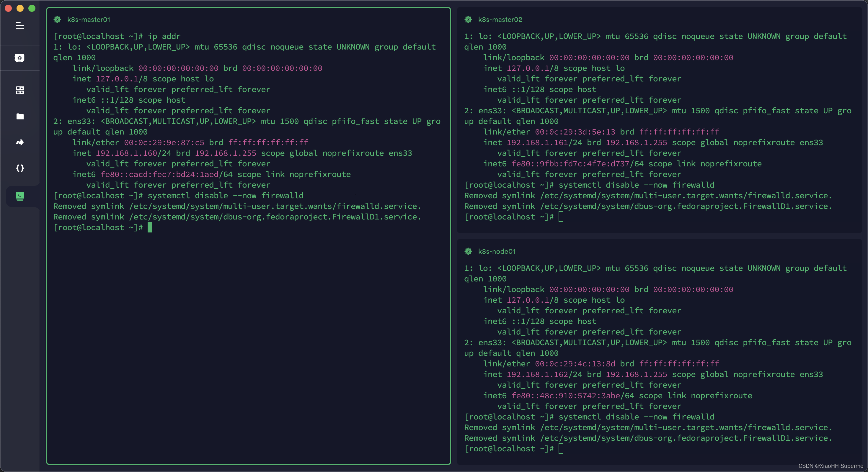Click the 'ip addr' command text
868x472 pixels.
(164, 36)
